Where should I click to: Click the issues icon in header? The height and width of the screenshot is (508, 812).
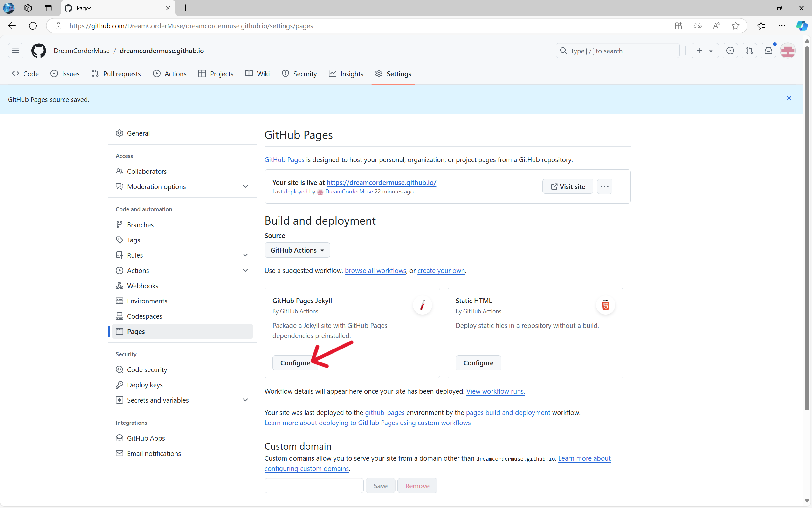pos(730,51)
